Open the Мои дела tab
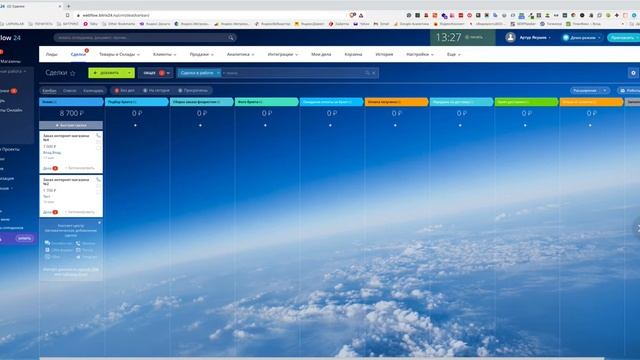 pos(321,54)
